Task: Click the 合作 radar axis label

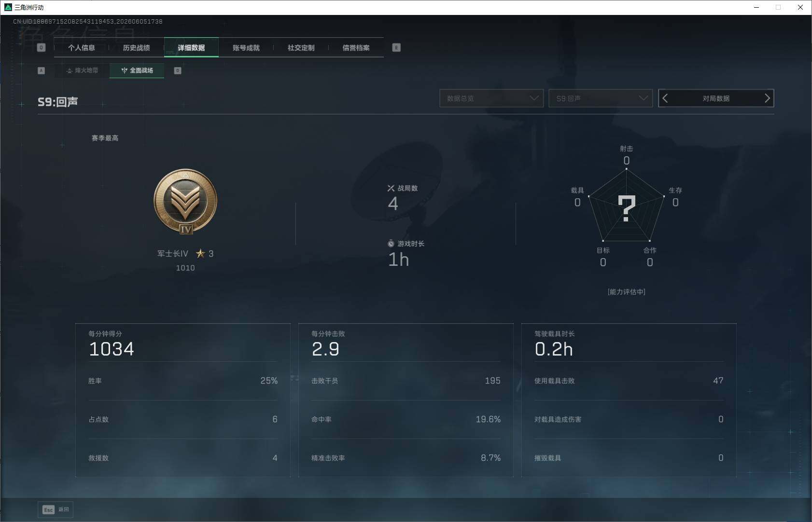Action: (650, 250)
